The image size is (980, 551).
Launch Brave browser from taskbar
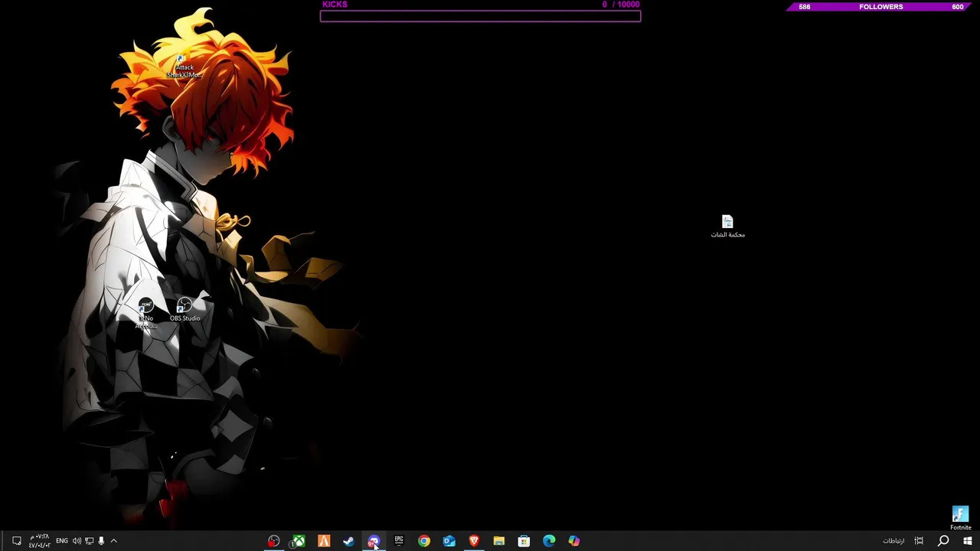474,541
